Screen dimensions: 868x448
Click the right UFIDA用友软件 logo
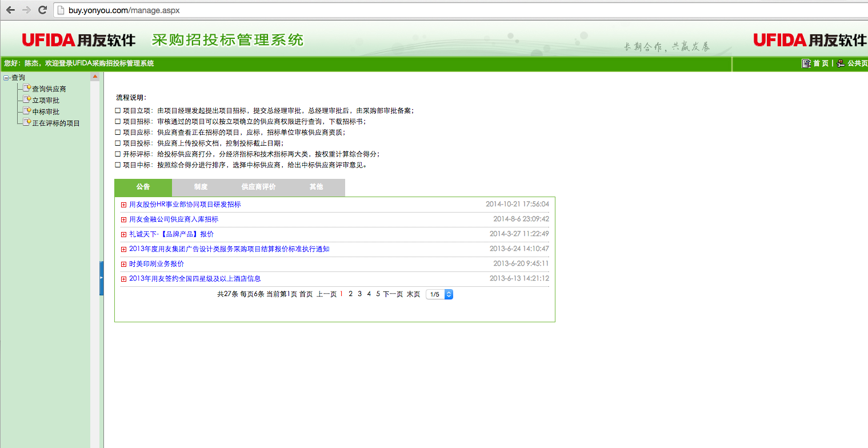click(810, 40)
